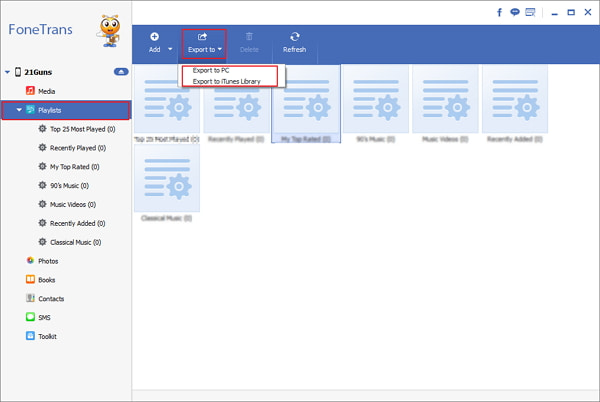600x402 pixels.
Task: Click the Music Videos playlist thumbnail
Action: (445, 99)
